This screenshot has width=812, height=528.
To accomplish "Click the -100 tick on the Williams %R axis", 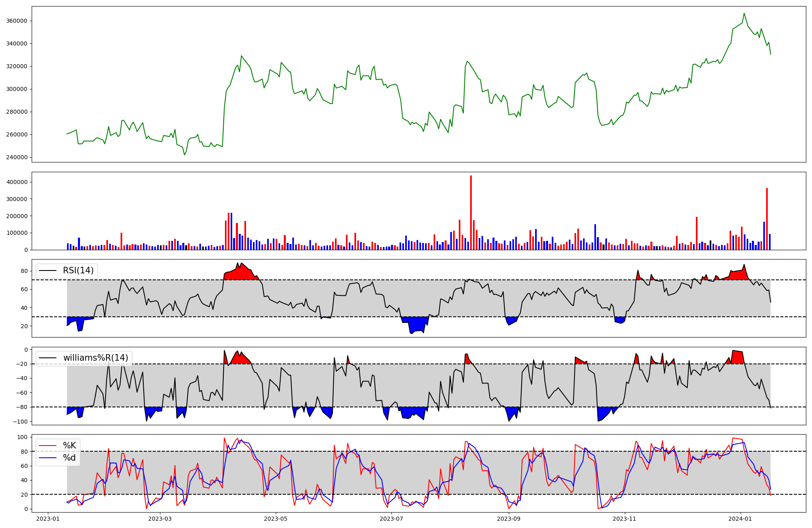I will tap(19, 422).
